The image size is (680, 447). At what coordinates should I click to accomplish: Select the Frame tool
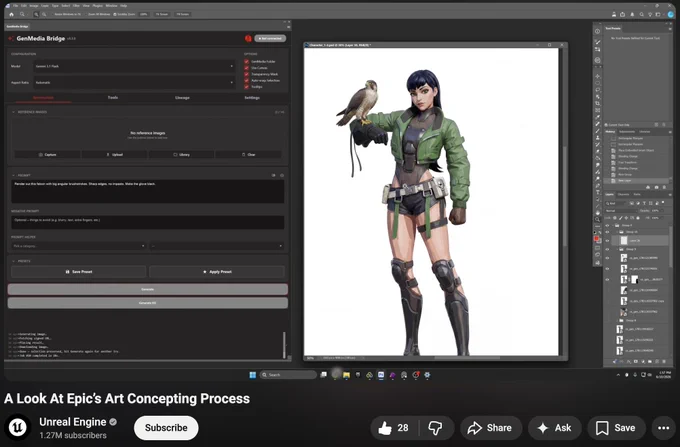(x=598, y=110)
